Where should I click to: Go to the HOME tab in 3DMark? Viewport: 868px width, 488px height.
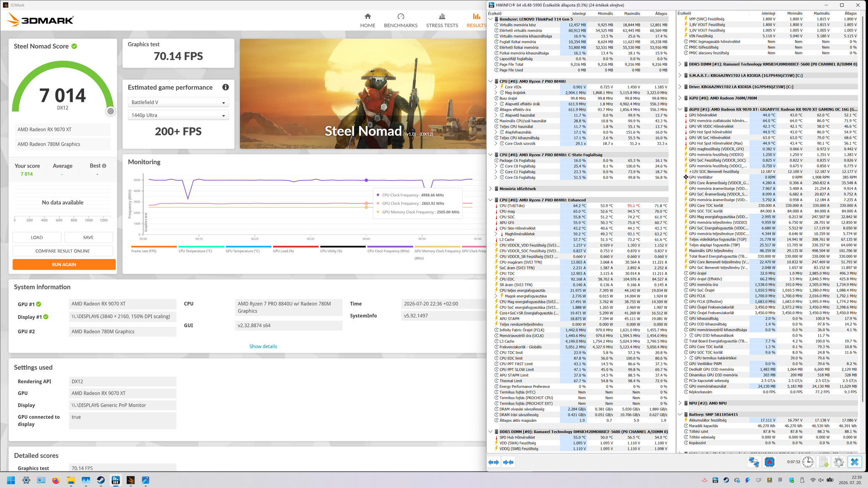[368, 20]
